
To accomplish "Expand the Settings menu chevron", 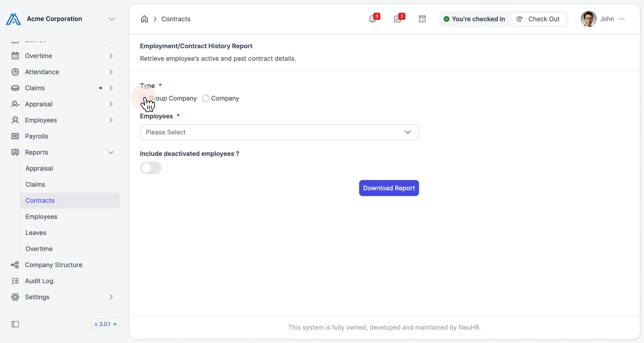I will (x=111, y=297).
